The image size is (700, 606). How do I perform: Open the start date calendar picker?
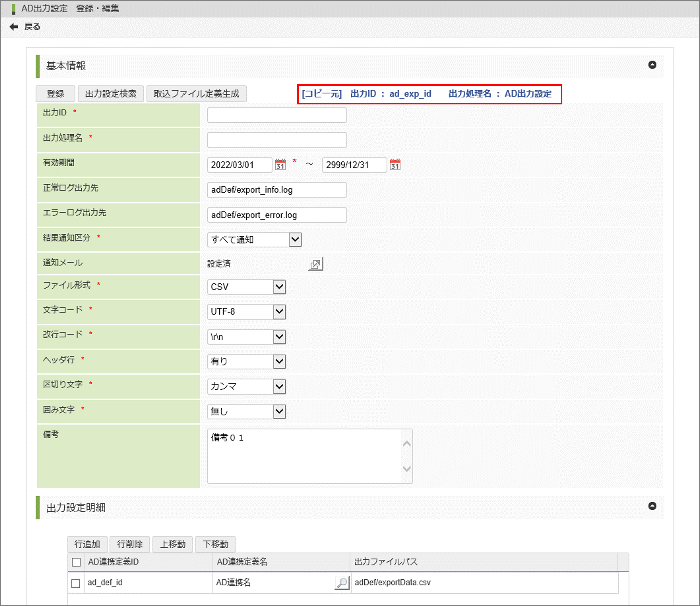click(280, 165)
